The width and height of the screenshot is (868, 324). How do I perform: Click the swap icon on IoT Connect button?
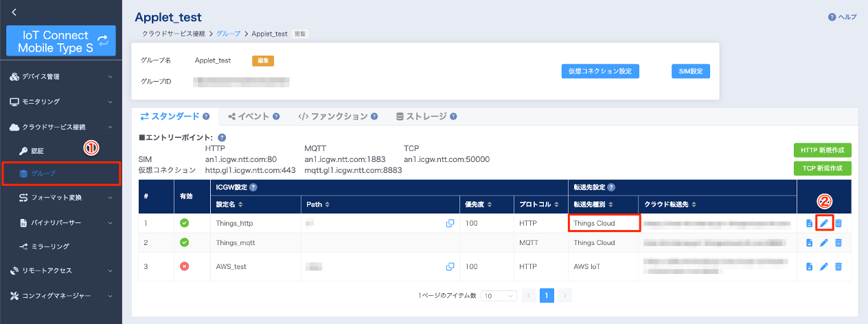103,41
